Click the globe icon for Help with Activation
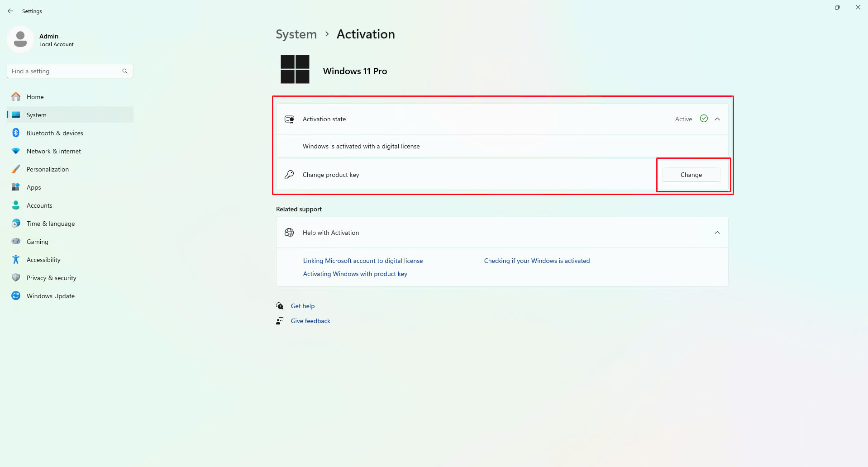This screenshot has height=467, width=868. tap(289, 233)
